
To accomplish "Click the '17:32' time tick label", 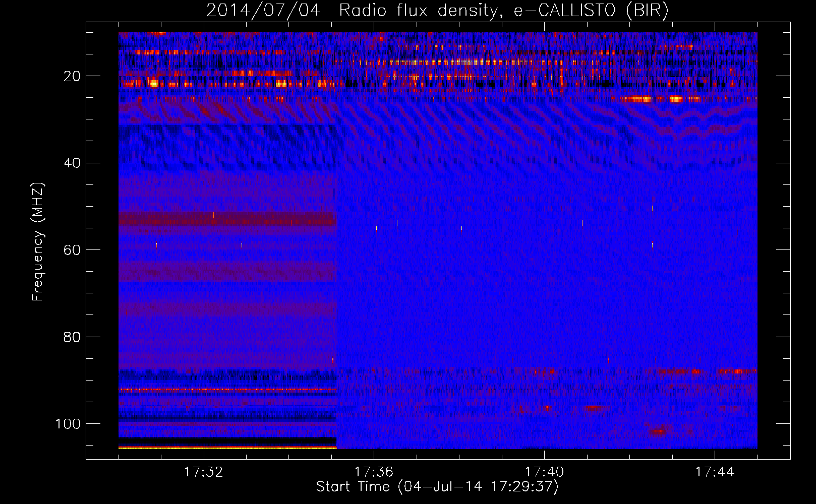I will click(204, 472).
